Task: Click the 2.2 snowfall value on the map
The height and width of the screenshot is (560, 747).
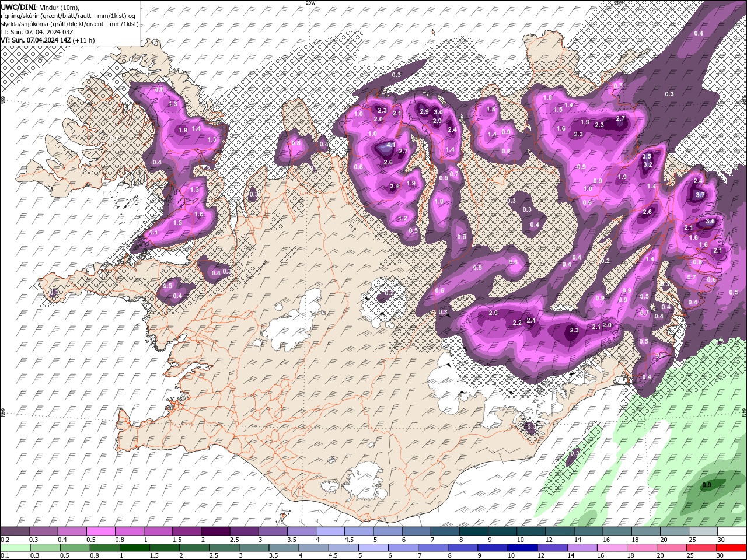Action: pyautogui.click(x=517, y=323)
